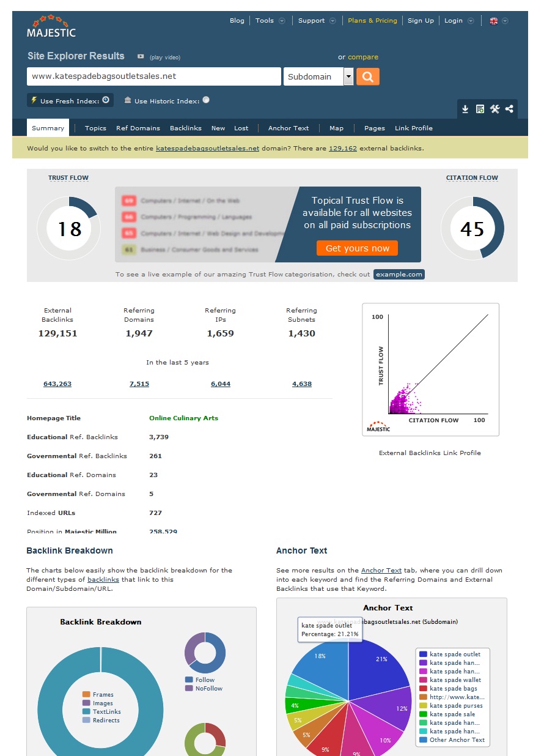The height and width of the screenshot is (756, 533).
Task: Click the Majestic logo
Action: (51, 26)
